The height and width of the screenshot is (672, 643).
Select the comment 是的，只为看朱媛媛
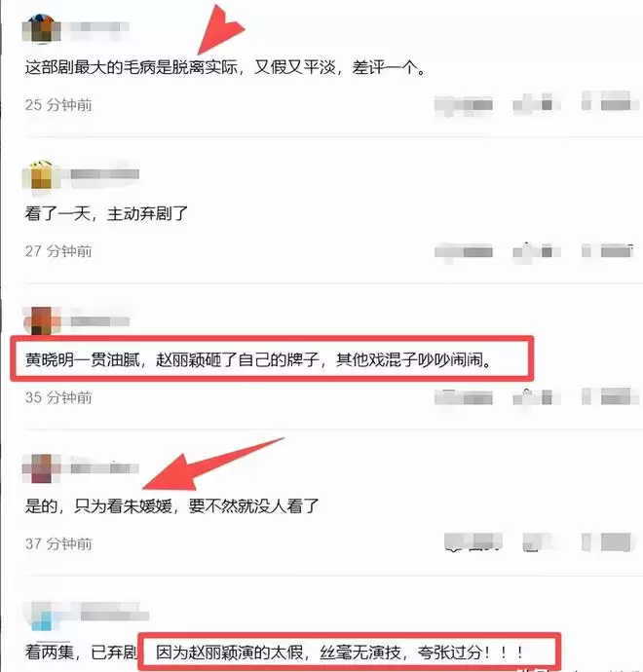pos(171,506)
